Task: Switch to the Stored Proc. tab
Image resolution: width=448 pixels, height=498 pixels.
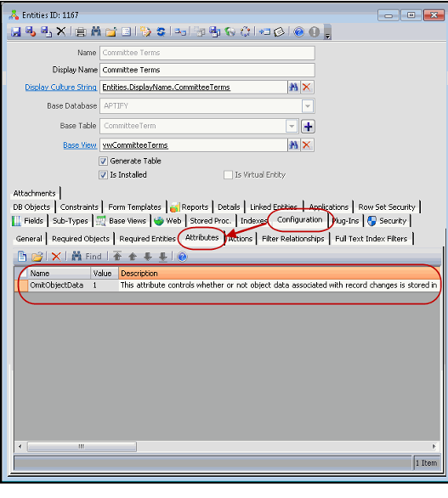Action: click(x=210, y=221)
